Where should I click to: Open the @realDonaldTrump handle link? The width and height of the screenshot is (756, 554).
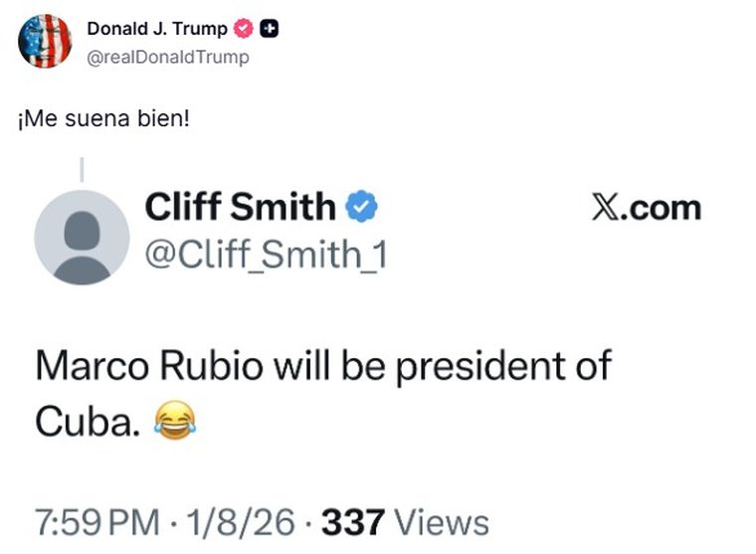tap(168, 57)
